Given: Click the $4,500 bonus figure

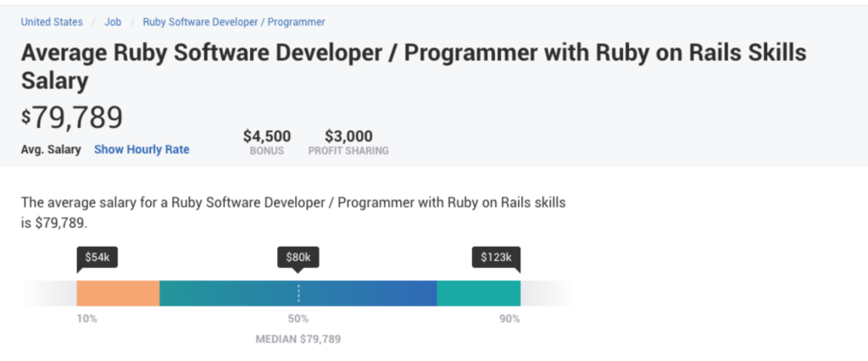Looking at the screenshot, I should (x=267, y=136).
